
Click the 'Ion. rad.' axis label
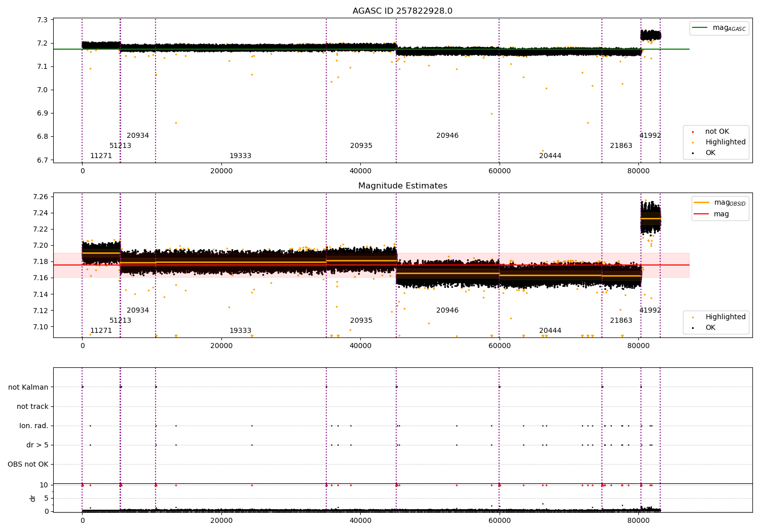pos(34,426)
